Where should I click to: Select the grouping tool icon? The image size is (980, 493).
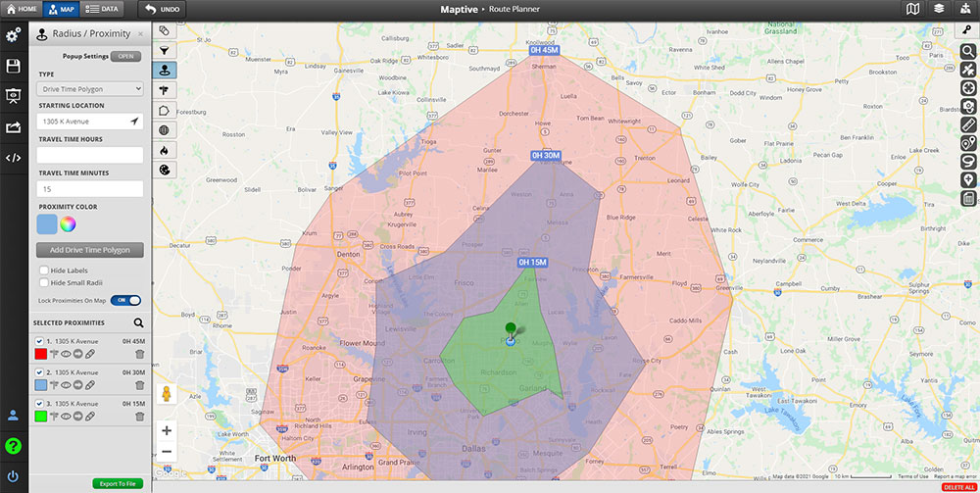point(165,30)
